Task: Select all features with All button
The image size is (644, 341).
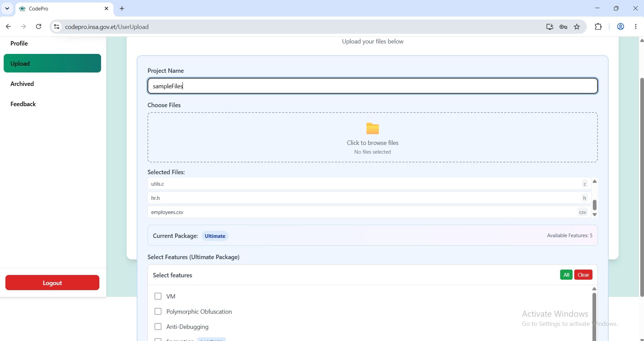Action: pos(566,275)
